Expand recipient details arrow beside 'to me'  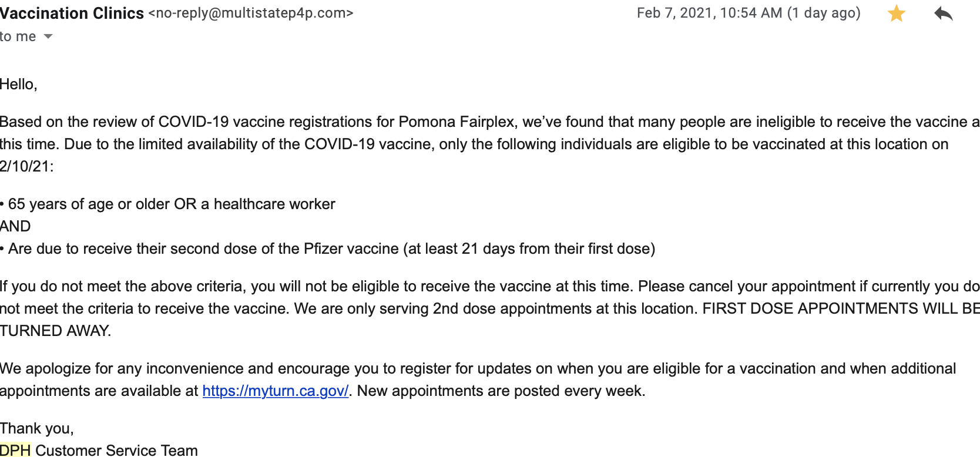(x=48, y=36)
